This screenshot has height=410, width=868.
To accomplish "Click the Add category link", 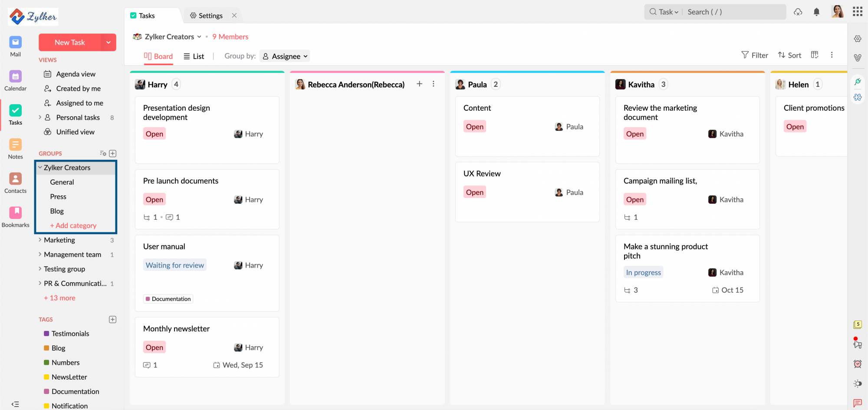I will point(73,225).
